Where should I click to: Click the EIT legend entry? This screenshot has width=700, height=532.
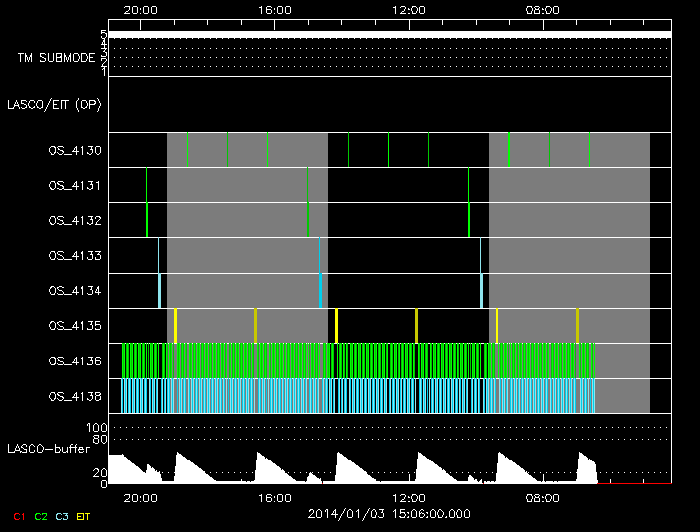pyautogui.click(x=84, y=516)
